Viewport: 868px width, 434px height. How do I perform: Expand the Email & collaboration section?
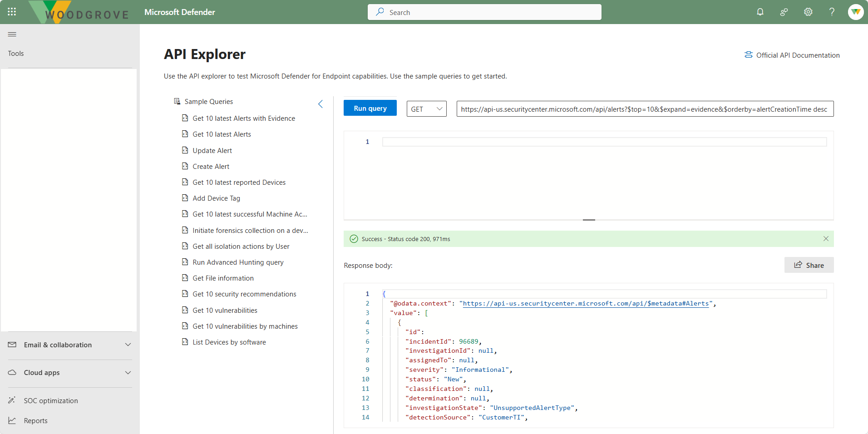(128, 345)
